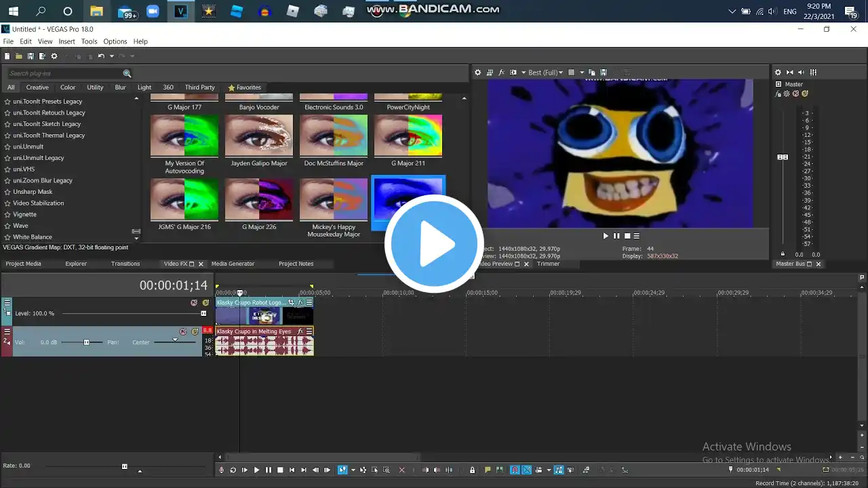Viewport: 868px width, 488px height.
Task: Toggle favorite star for Unsharp Mask
Action: pos(7,192)
